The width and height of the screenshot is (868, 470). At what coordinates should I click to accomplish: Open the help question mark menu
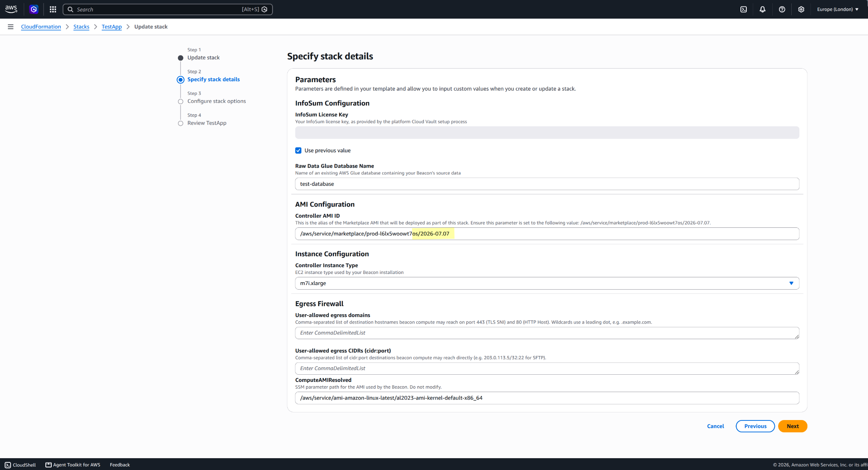782,9
